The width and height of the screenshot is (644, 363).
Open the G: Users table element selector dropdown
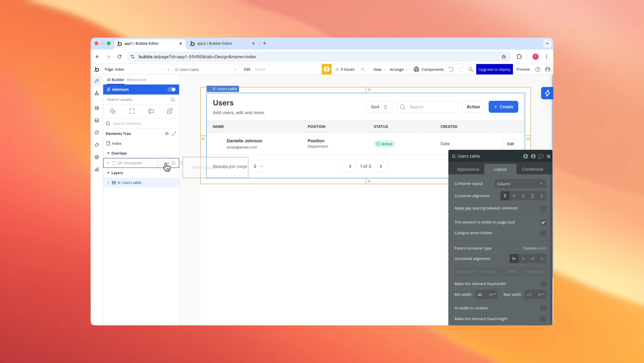206,70
